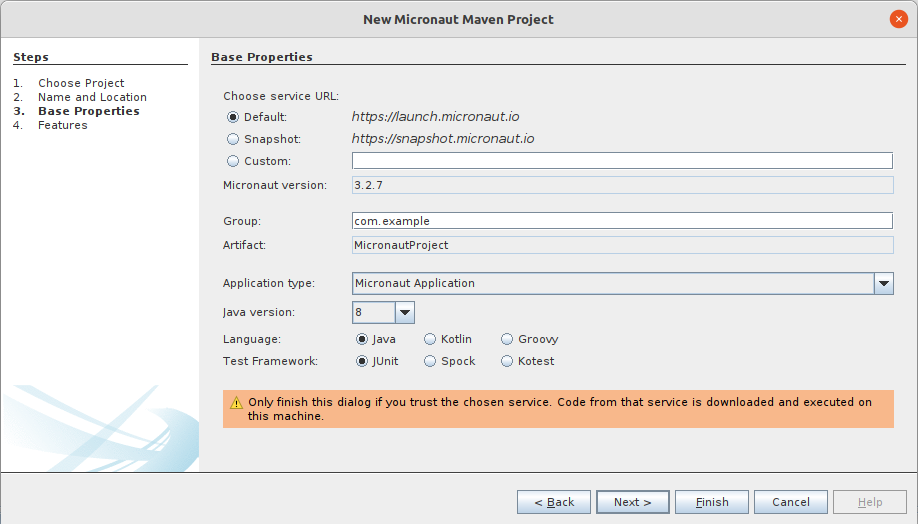The height and width of the screenshot is (524, 918).
Task: Choose JUnit test framework
Action: (x=362, y=361)
